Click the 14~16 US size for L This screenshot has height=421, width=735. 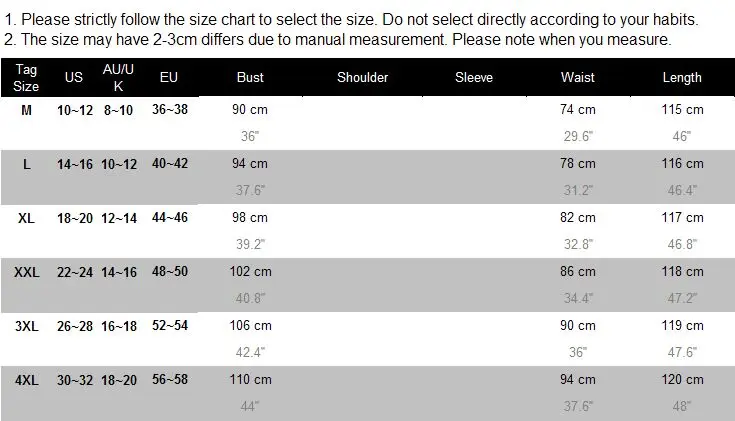75,164
